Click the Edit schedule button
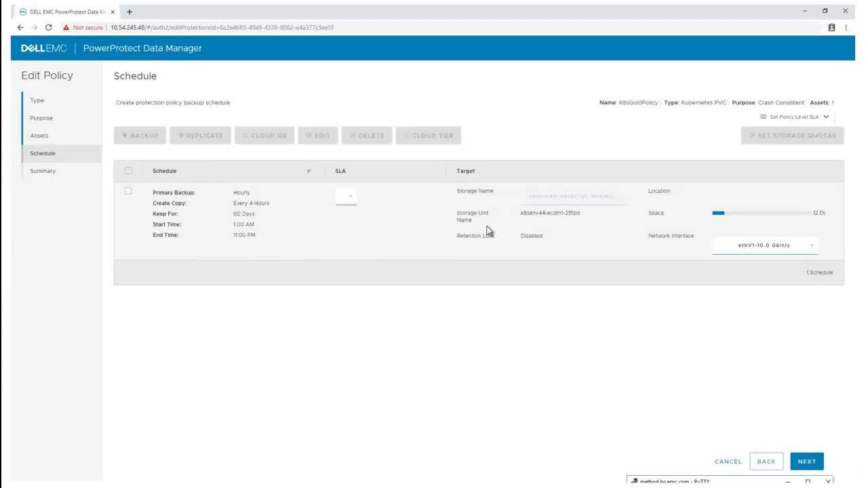Screen dimensions: 868x488 pos(318,136)
